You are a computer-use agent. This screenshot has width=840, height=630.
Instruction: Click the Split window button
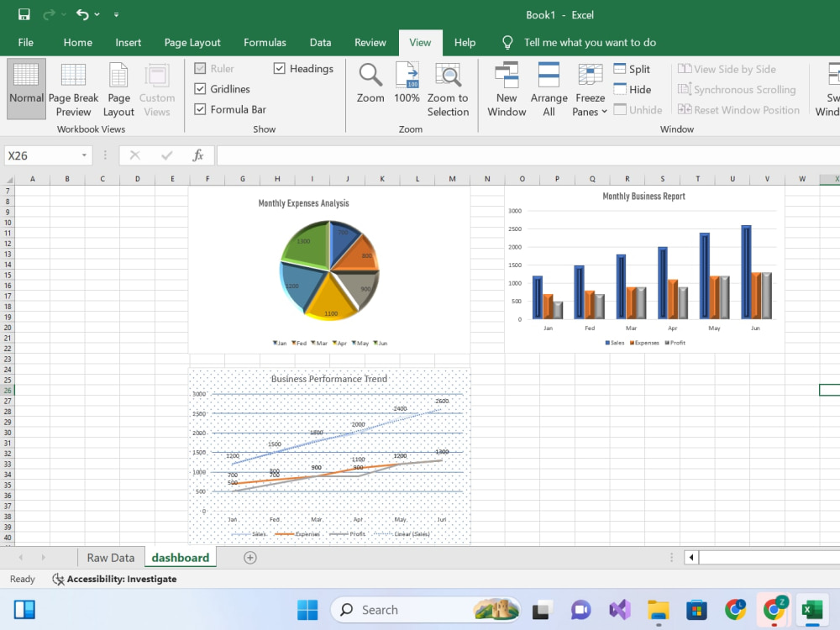tap(632, 69)
